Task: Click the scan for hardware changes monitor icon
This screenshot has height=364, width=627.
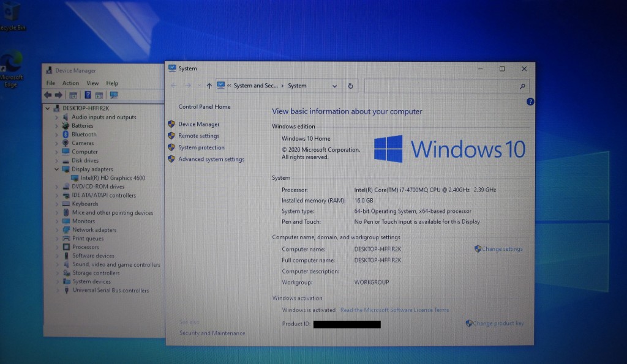Action: pos(113,95)
